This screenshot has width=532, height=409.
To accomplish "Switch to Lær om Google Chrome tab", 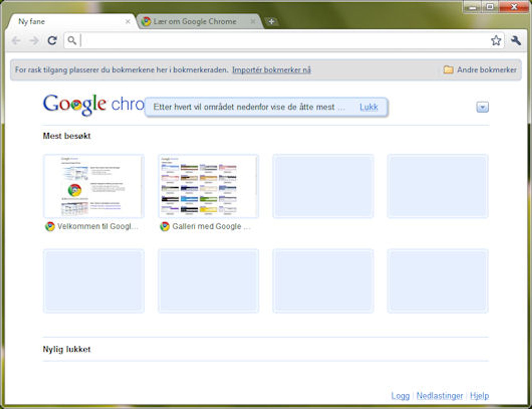I will (199, 22).
